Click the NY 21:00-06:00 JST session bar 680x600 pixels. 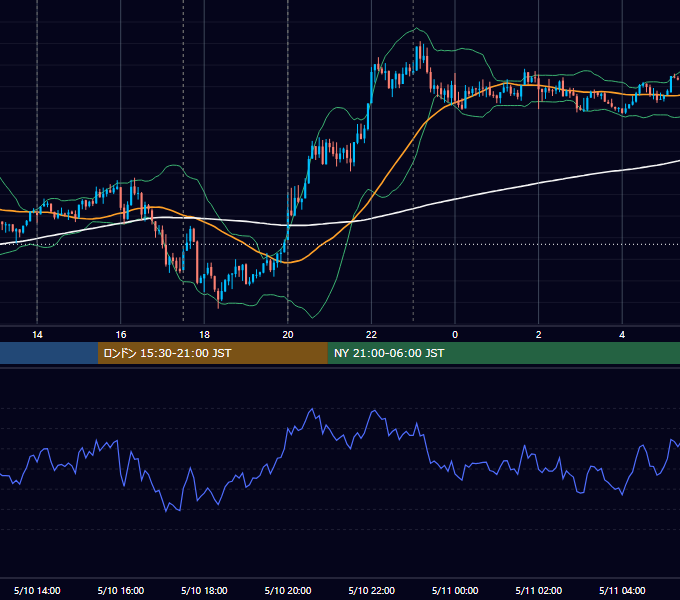[503, 353]
